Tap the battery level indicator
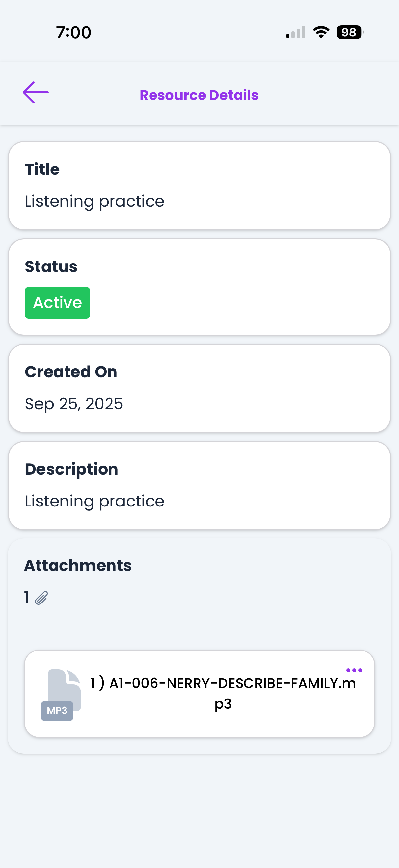The height and width of the screenshot is (868, 399). 349,32
